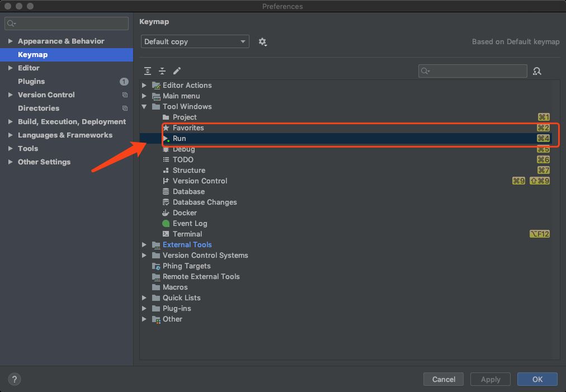Screen dimensions: 566x392
Task: Click the Find Actions by Shortcut icon
Action: tap(537, 71)
